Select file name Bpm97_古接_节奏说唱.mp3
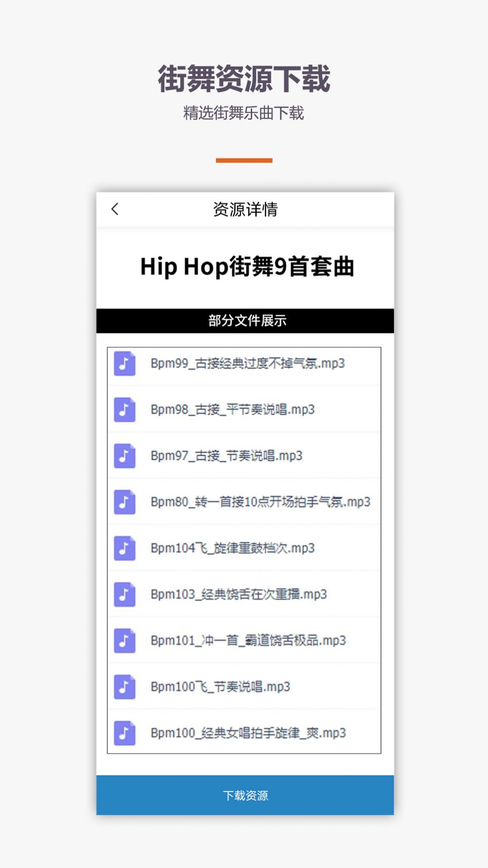488x868 pixels. coord(226,456)
